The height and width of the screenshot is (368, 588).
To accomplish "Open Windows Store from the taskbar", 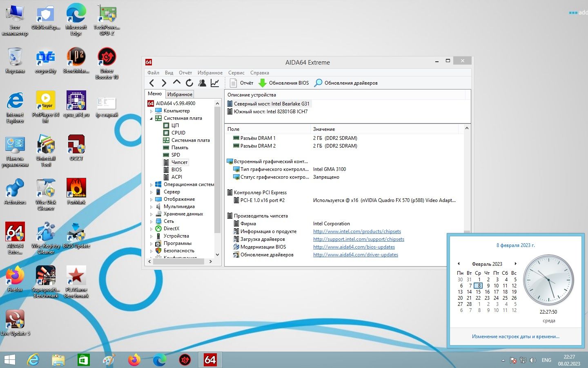I will [x=83, y=360].
